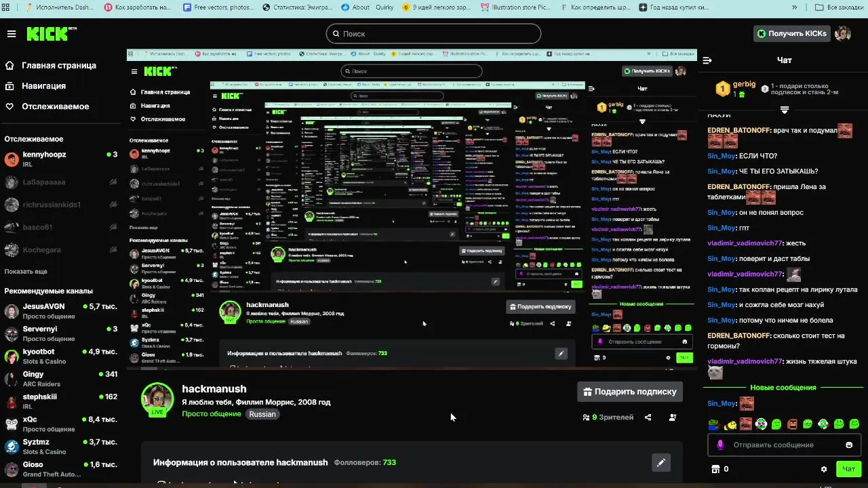Click the pencil edit icon for channel info
This screenshot has height=488, width=868.
[x=660, y=462]
